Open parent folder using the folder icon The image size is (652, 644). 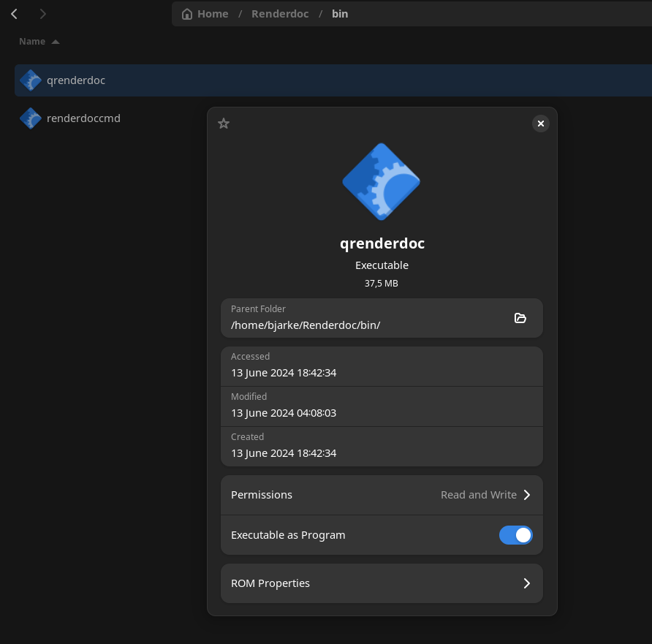coord(520,318)
